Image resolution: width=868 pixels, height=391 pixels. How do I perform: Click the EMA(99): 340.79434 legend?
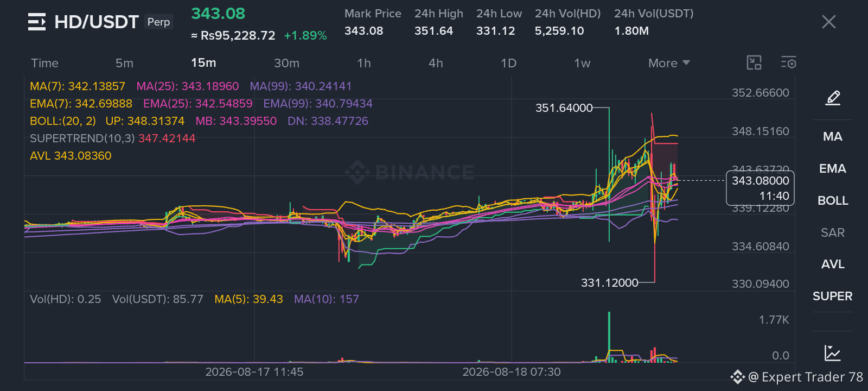[x=318, y=104]
